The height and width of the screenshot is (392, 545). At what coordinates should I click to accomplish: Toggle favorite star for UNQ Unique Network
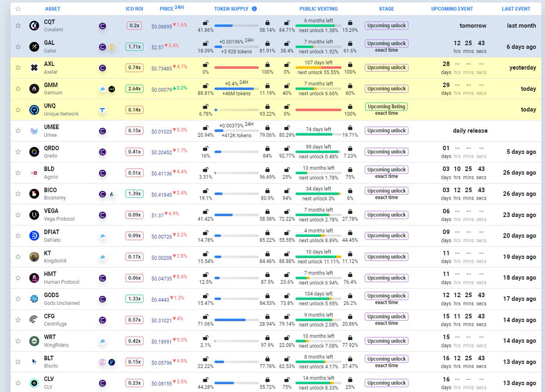18,110
